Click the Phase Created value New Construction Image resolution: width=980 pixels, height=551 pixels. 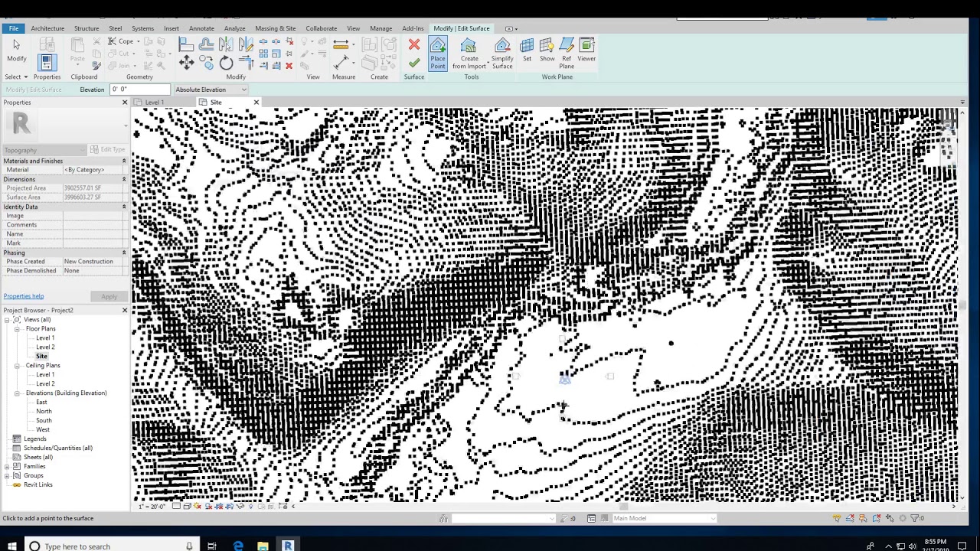pyautogui.click(x=95, y=262)
